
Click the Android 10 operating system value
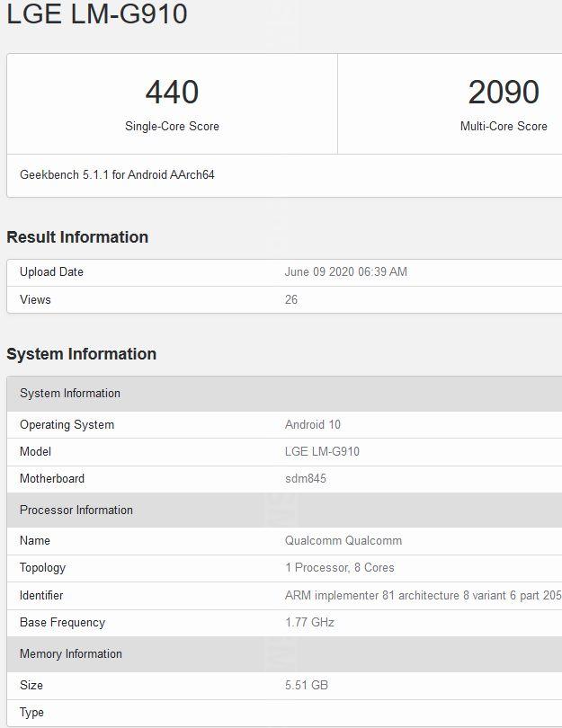pyautogui.click(x=313, y=425)
